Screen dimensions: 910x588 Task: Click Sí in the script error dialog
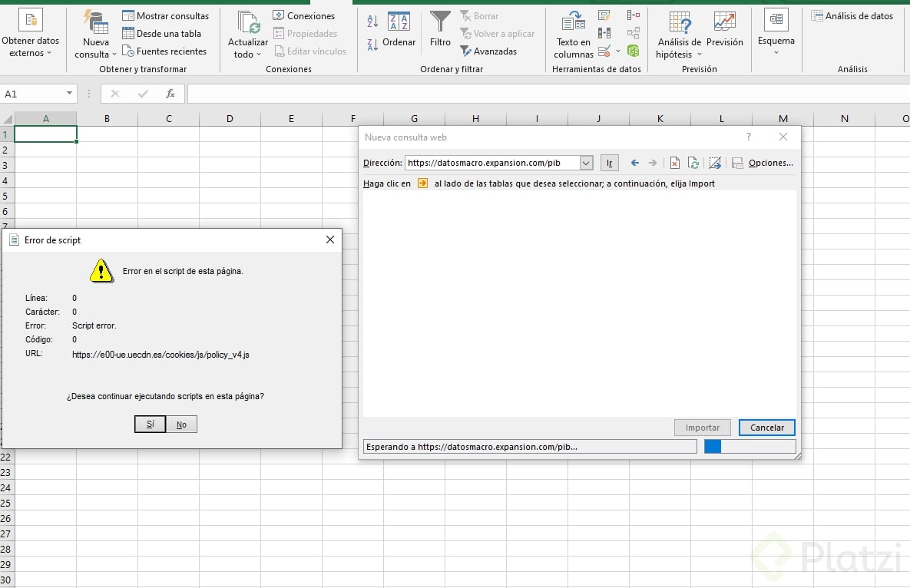151,424
